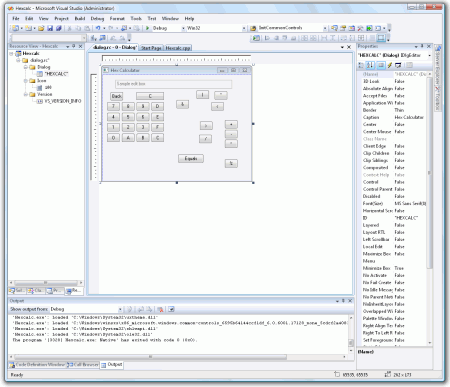450x387 pixels.
Task: Start debugging with the green play icon
Action: coord(147,28)
